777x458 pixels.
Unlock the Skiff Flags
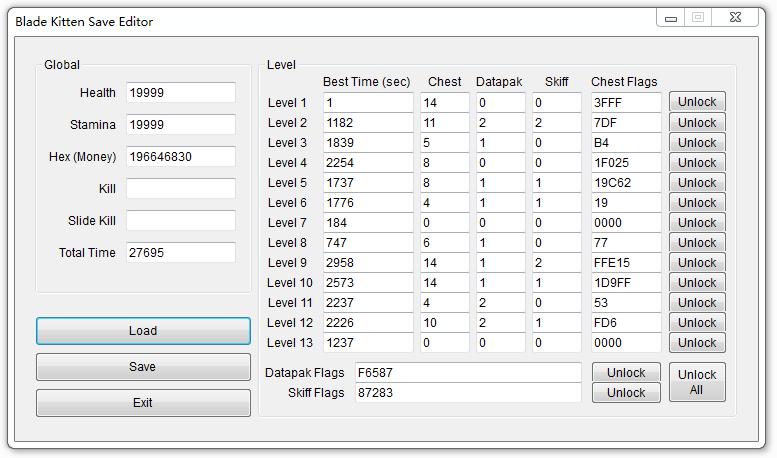(626, 393)
